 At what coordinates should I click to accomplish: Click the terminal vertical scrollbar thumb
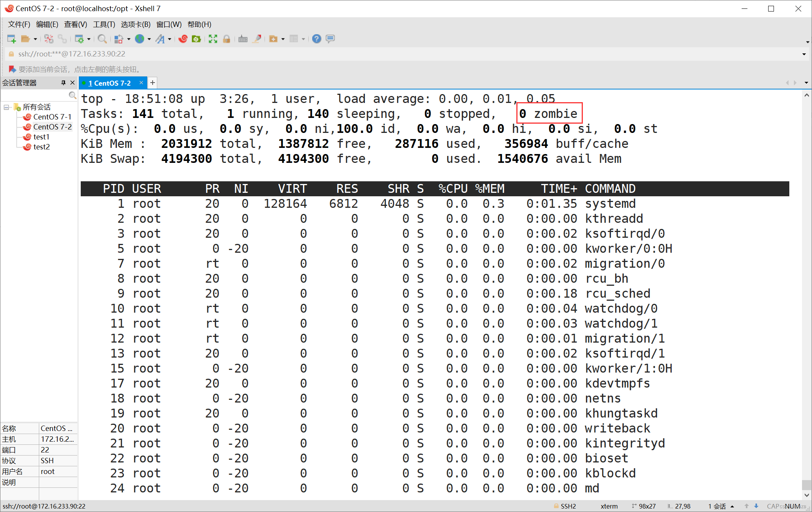pyautogui.click(x=806, y=484)
